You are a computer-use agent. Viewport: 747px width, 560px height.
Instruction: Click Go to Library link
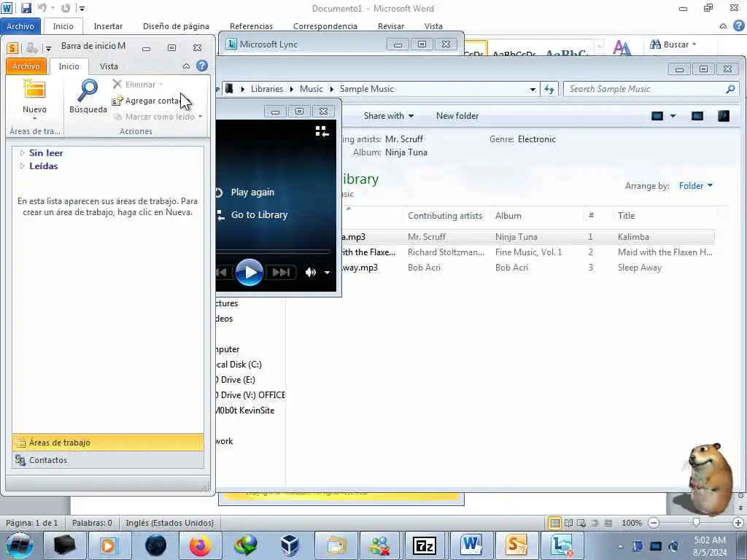[x=259, y=215]
